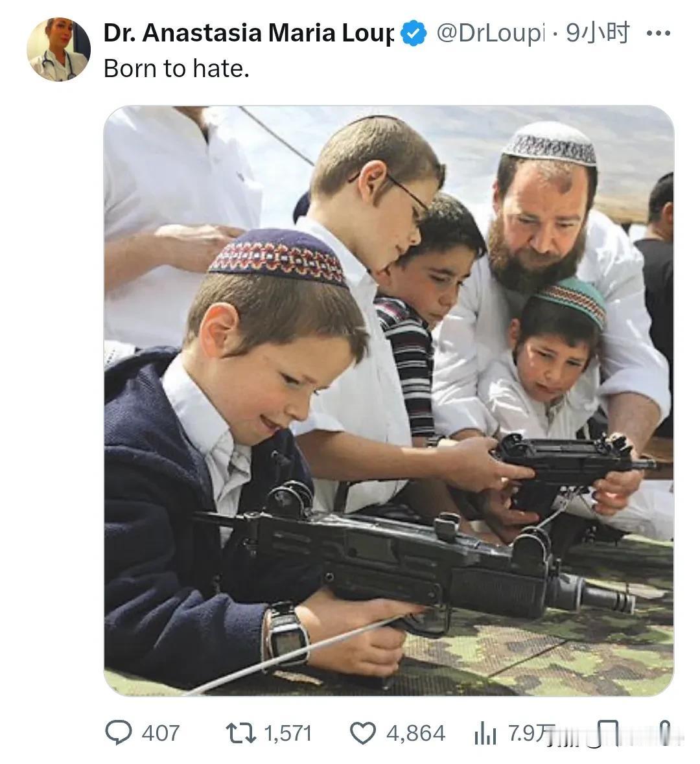Open the view analytics bar chart icon

click(485, 733)
